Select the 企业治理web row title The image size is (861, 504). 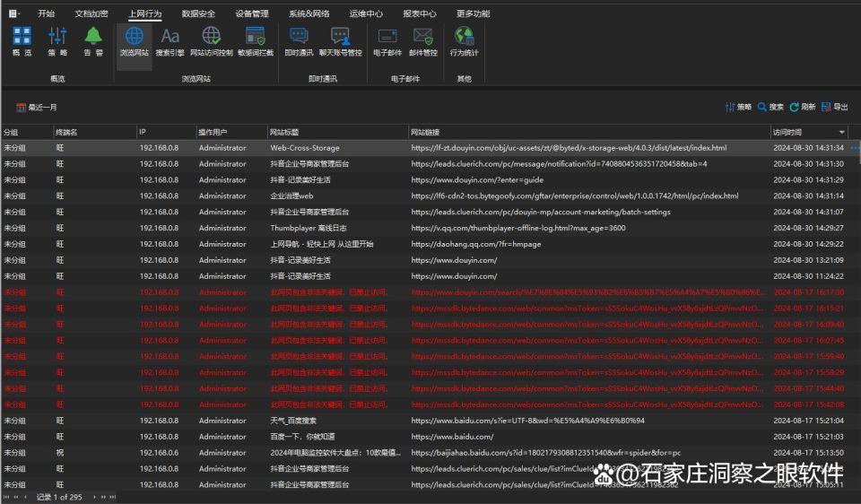tap(291, 196)
